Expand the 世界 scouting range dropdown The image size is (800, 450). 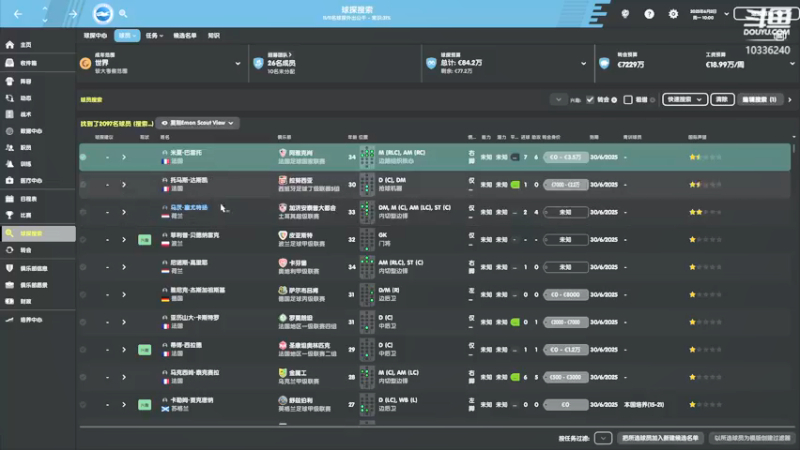point(238,64)
